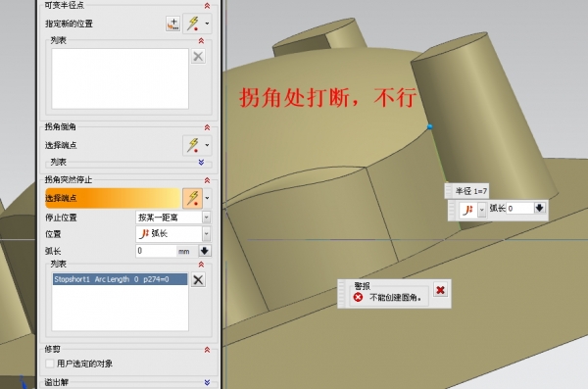The height and width of the screenshot is (389, 588).
Task: Click the X to remove Stopshort1 entry
Action: [198, 279]
